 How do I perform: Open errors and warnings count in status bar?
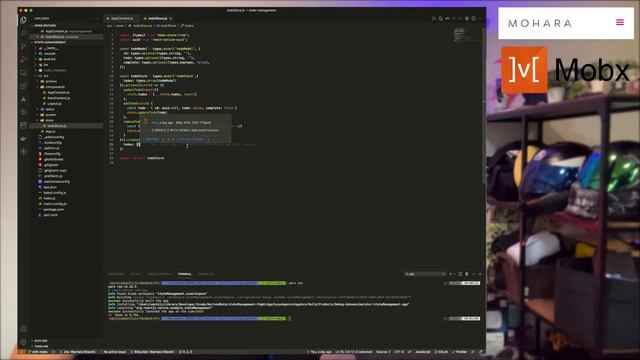click(185, 352)
